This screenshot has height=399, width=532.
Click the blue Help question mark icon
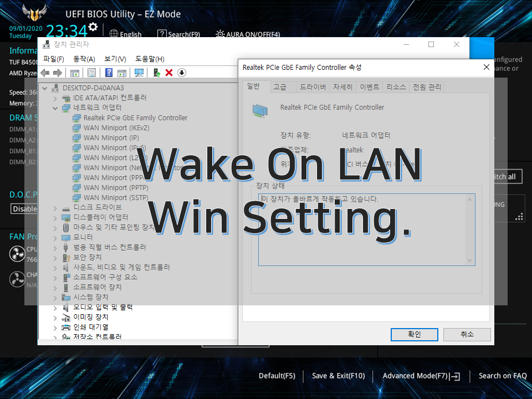pos(109,73)
